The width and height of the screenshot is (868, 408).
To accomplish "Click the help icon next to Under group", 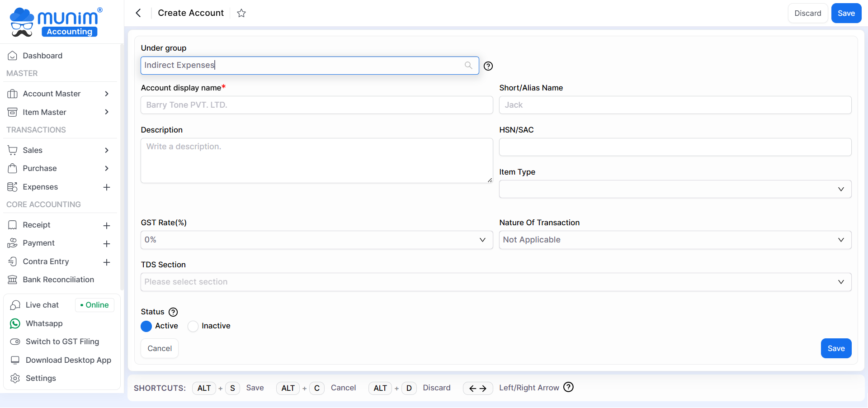I will (488, 66).
